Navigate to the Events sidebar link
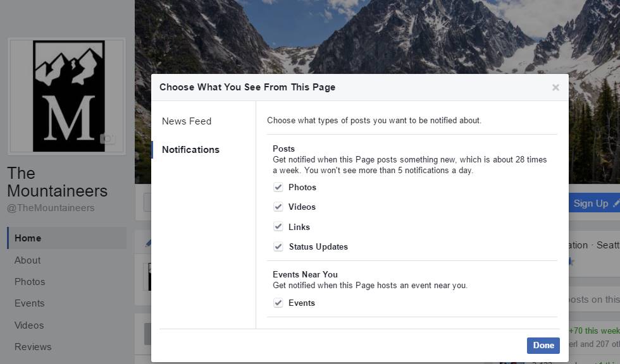This screenshot has width=620, height=364. pyautogui.click(x=30, y=303)
